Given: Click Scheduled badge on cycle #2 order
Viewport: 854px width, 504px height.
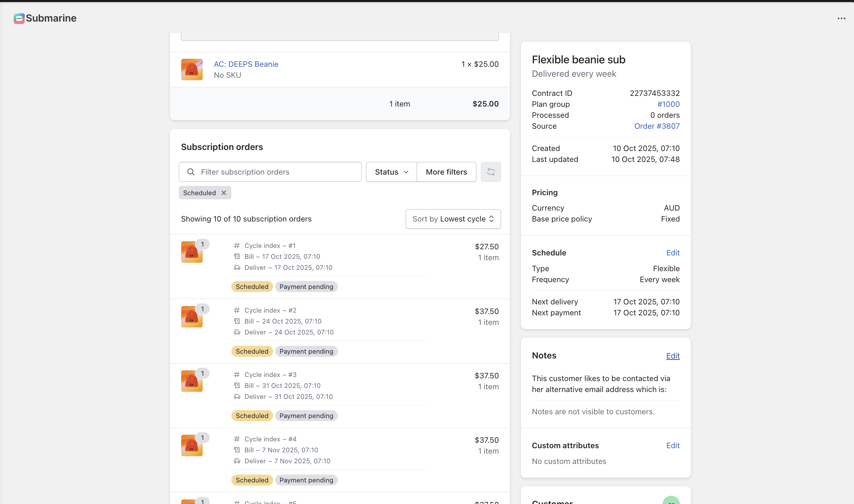Looking at the screenshot, I should [252, 351].
